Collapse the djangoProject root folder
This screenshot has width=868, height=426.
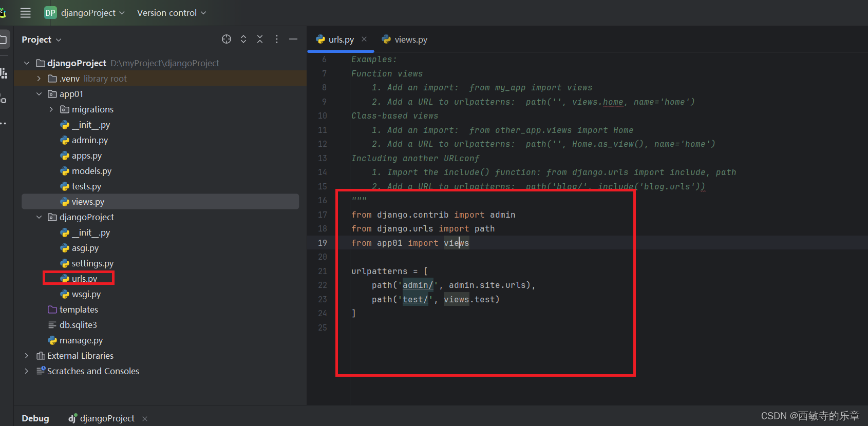click(x=27, y=63)
